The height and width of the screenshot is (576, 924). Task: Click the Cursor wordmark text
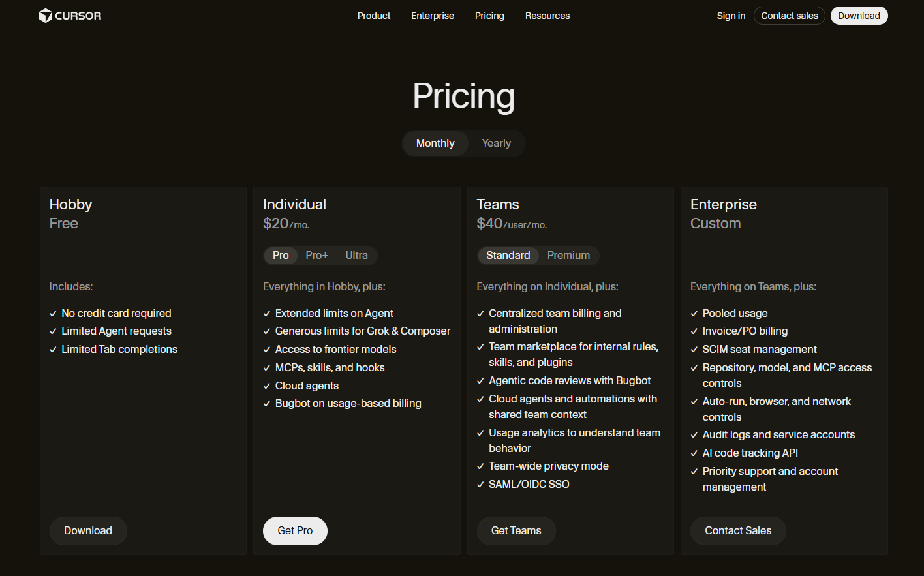(78, 16)
